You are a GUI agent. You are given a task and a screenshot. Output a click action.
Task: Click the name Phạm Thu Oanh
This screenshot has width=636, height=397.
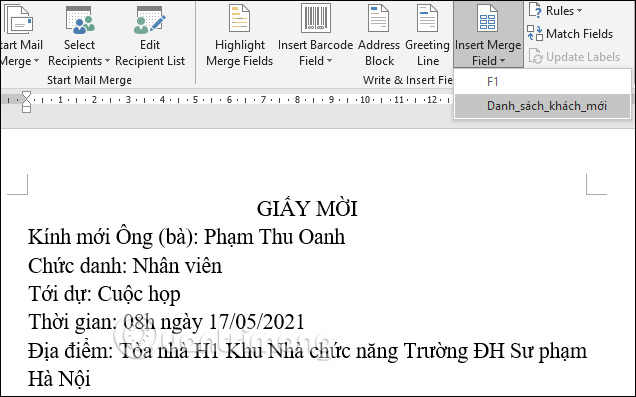274,237
